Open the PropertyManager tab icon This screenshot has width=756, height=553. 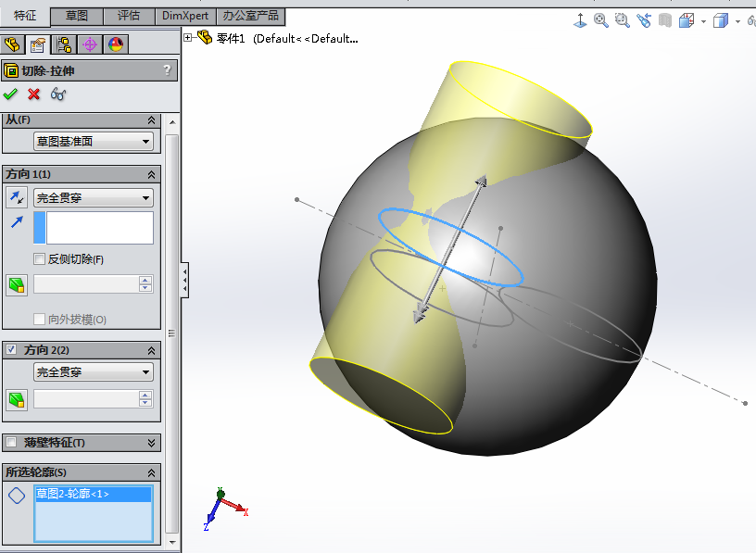pos(38,44)
